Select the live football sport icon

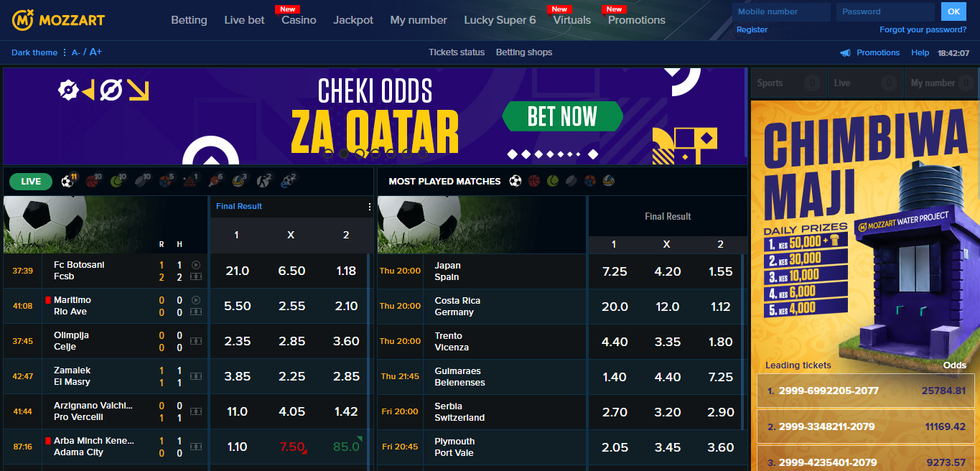coord(68,181)
